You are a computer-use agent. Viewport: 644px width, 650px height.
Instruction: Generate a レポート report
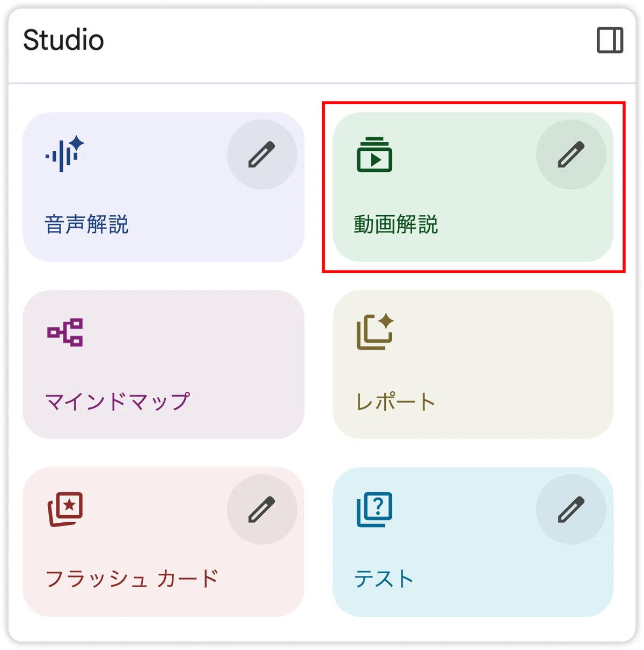point(473,364)
